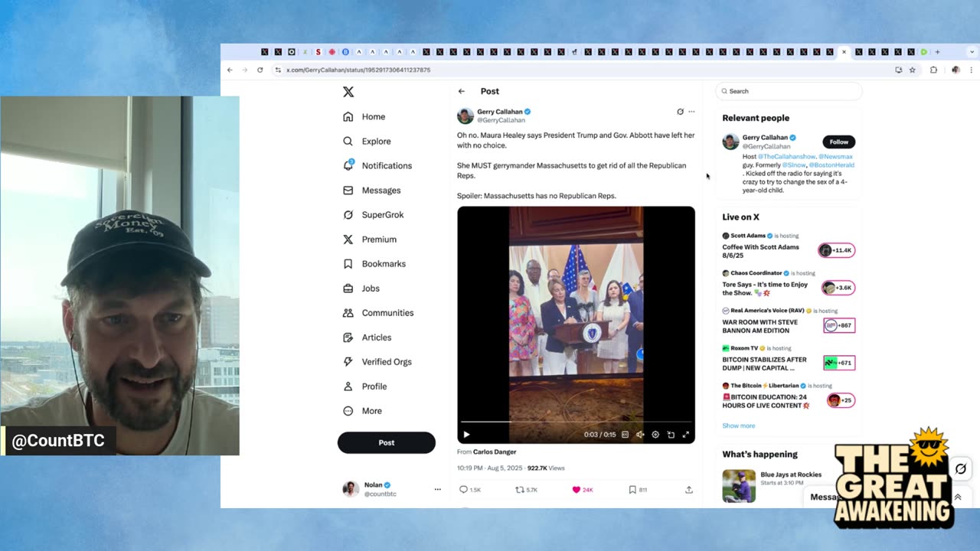Open the tab search dropdown in Chrome

click(x=972, y=52)
